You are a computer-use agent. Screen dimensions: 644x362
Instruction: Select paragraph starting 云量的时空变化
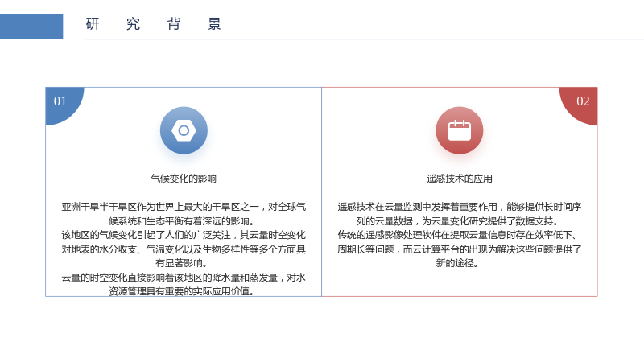184,284
